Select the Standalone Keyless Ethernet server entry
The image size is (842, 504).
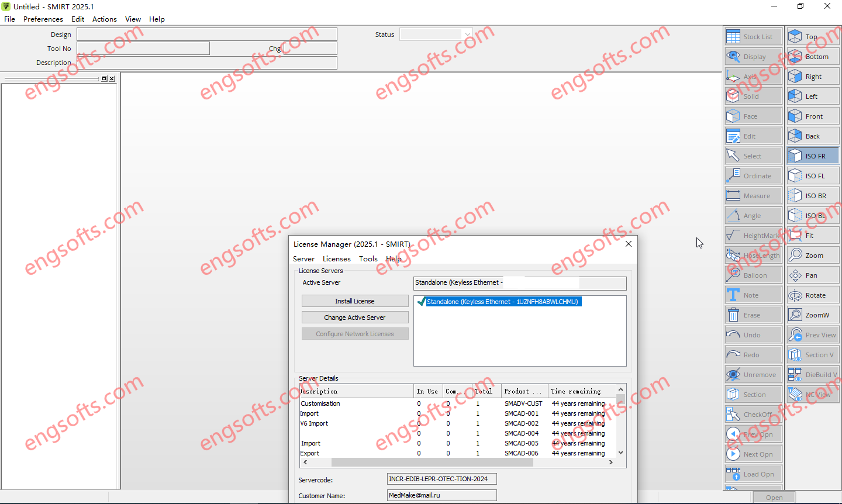(x=503, y=302)
